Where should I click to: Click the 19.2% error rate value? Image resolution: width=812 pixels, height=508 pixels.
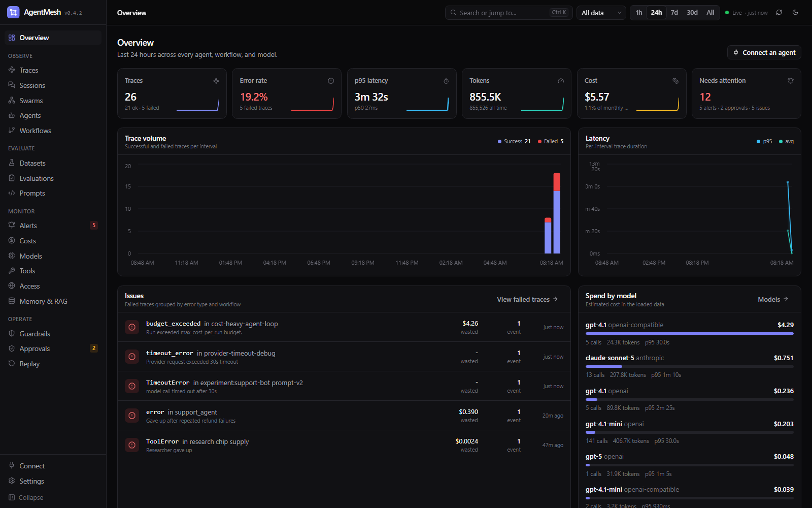[254, 97]
